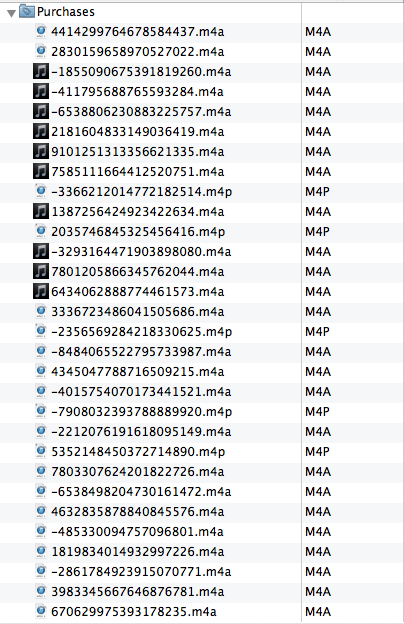Select file name 7801205866345762044.m4a
Image resolution: width=404 pixels, height=624 pixels.
click(137, 271)
